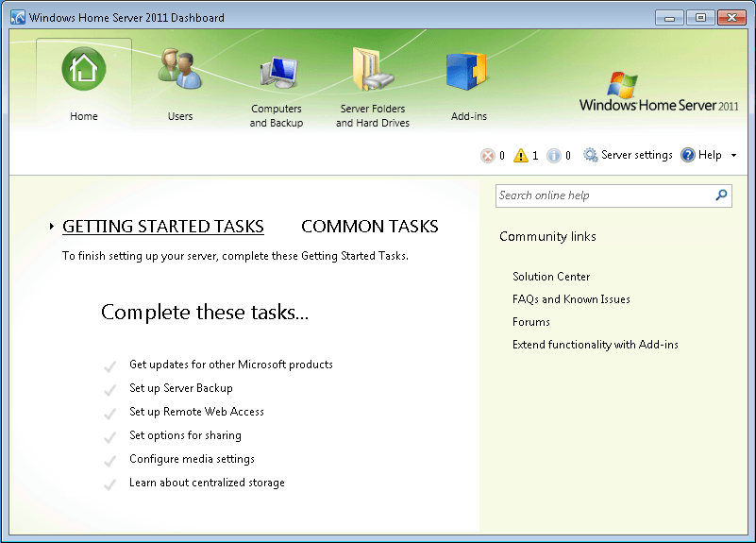View informational alerts blue icon
Viewport: 756px width, 543px height.
click(x=554, y=156)
